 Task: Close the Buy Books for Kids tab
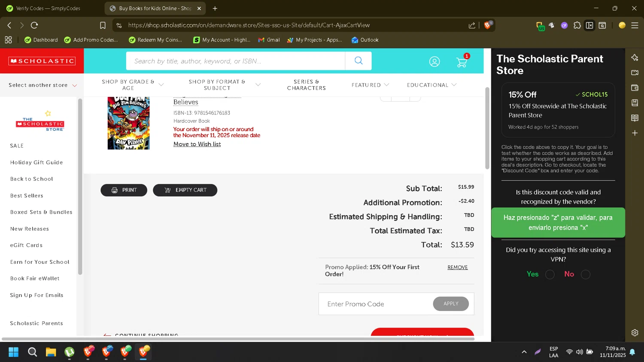199,8
